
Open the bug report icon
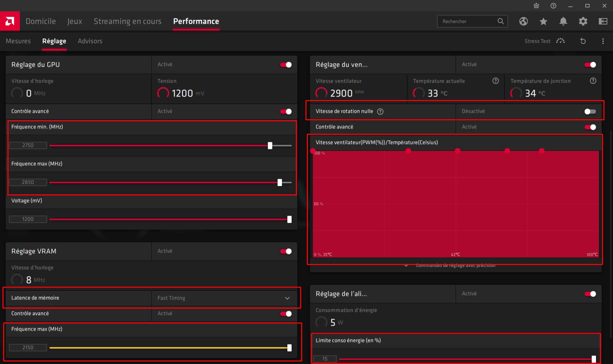536,6
